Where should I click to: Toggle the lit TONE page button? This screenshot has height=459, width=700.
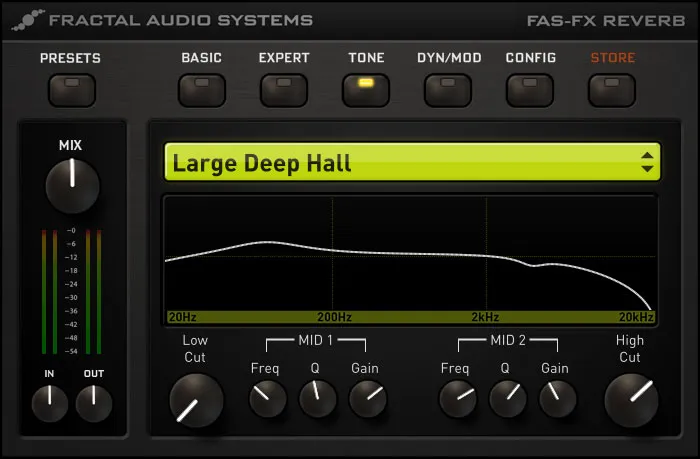(366, 90)
